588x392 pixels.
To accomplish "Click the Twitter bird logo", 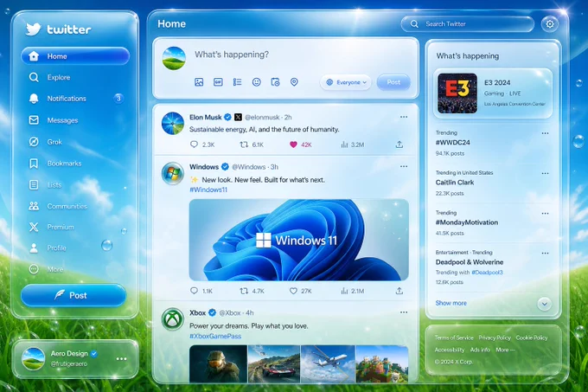I will point(34,29).
